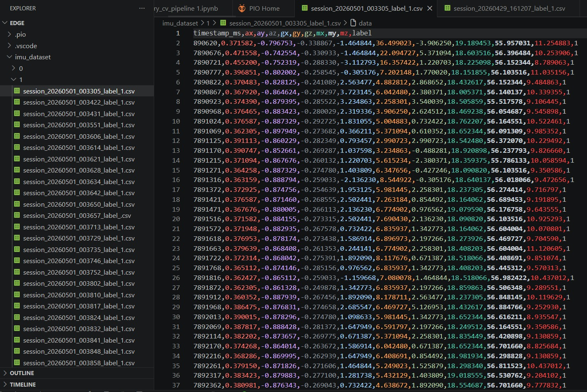Collapse the imu_dataset folder
Viewport: 587px width, 392px height.
[x=10, y=57]
